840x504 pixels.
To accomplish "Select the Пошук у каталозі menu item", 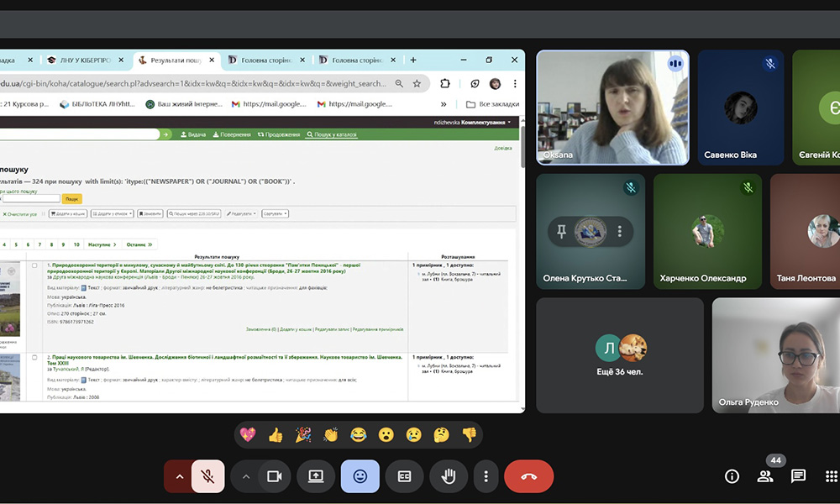I will click(x=332, y=134).
